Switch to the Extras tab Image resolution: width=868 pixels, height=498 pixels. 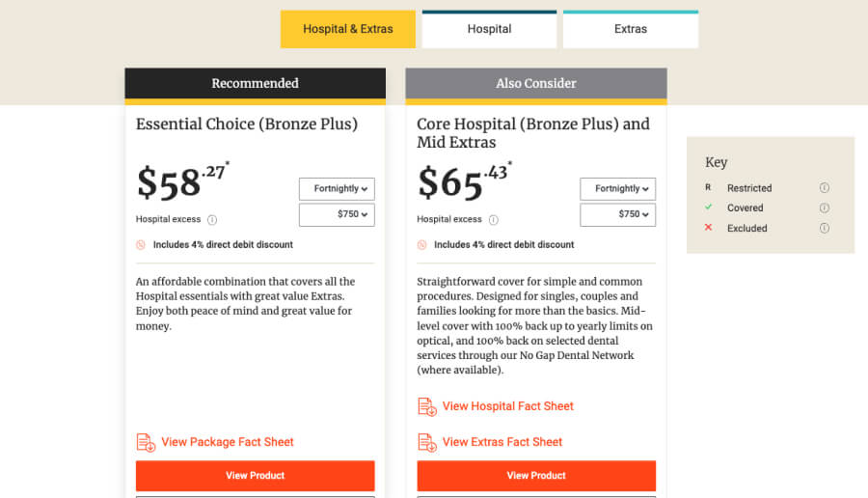(631, 29)
